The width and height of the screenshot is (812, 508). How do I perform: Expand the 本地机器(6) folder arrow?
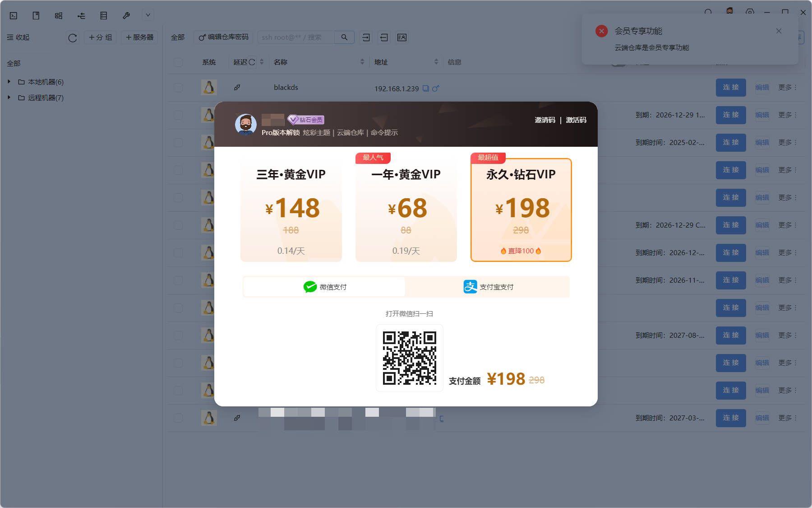[9, 82]
